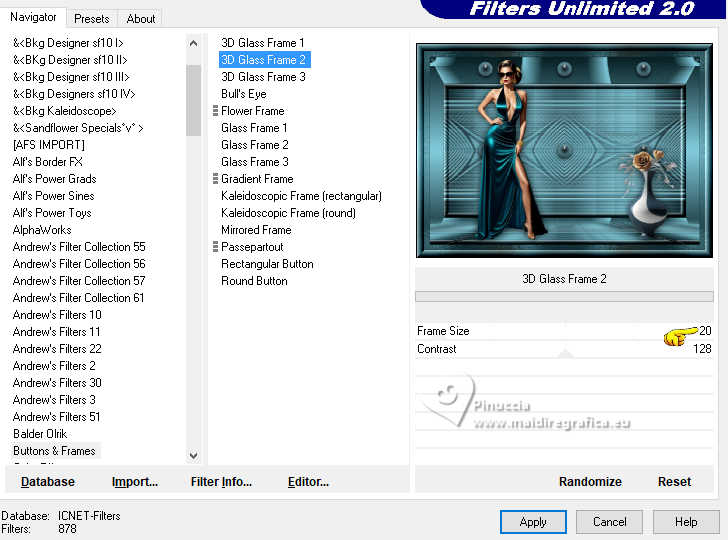The height and width of the screenshot is (540, 728).
Task: Select Andrew's Filters 22 category
Action: 57,349
